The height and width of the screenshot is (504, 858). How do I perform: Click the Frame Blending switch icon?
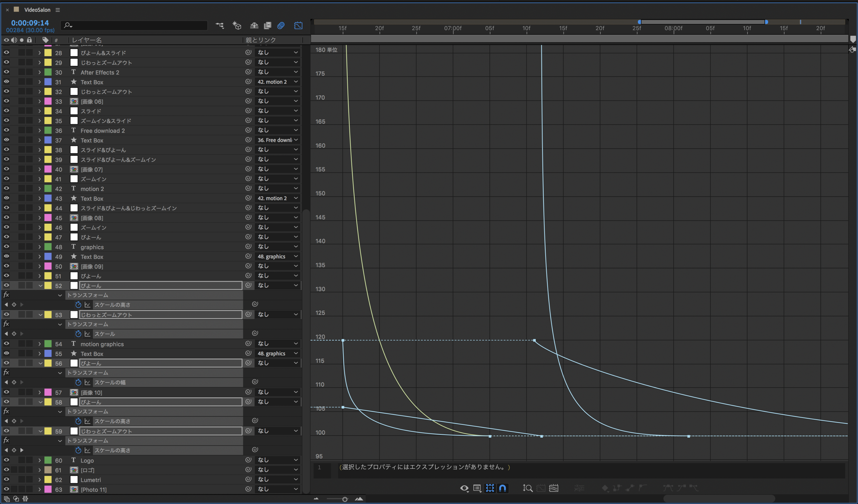[267, 25]
